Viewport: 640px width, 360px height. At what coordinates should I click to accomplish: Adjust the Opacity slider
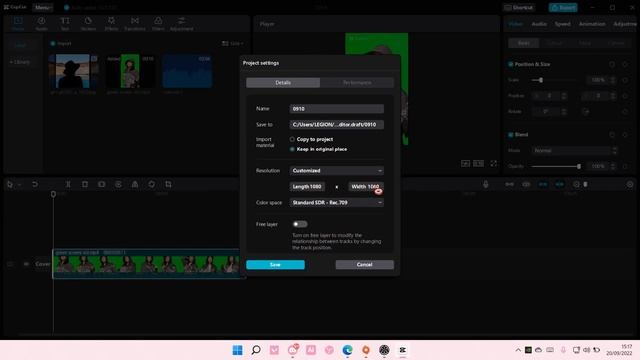(556, 166)
